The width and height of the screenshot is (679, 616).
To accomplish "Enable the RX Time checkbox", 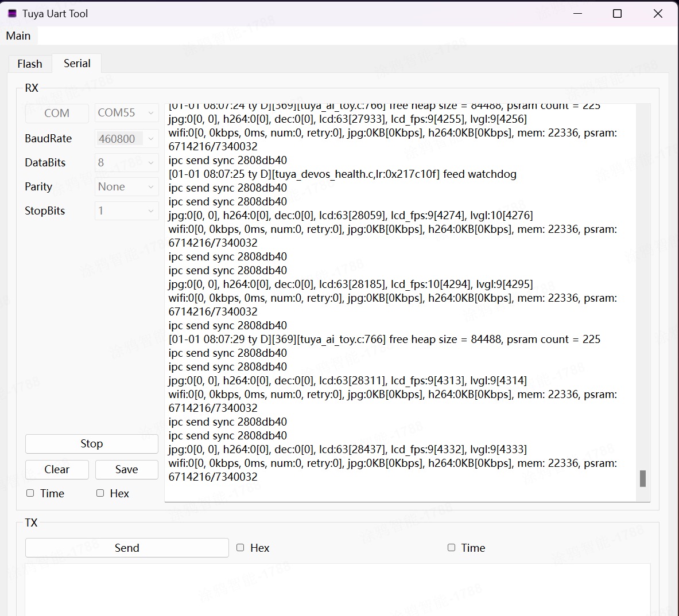I will 30,493.
